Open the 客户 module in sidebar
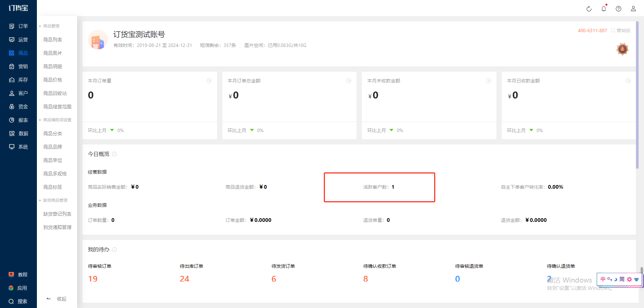Viewport: 644px width, 308px height. point(18,93)
